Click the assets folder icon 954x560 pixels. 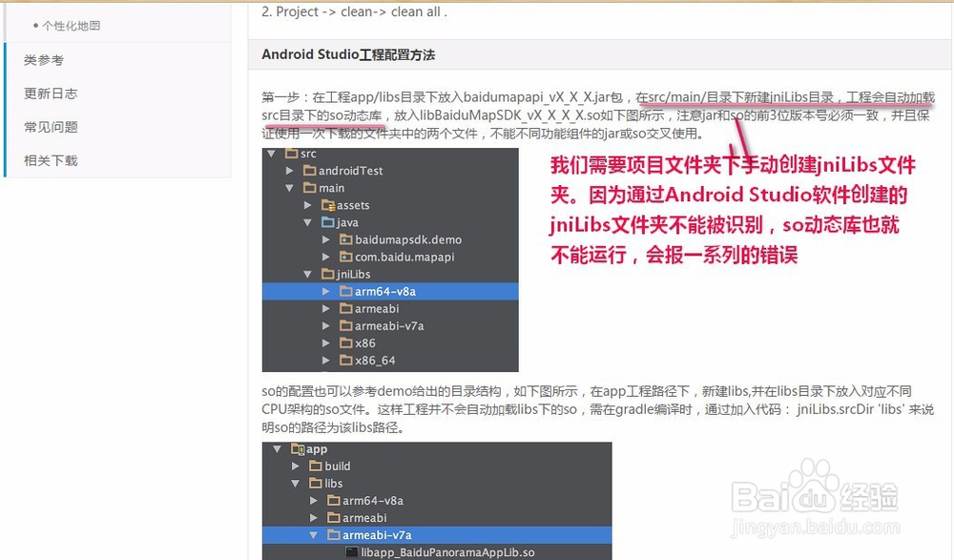[x=328, y=205]
